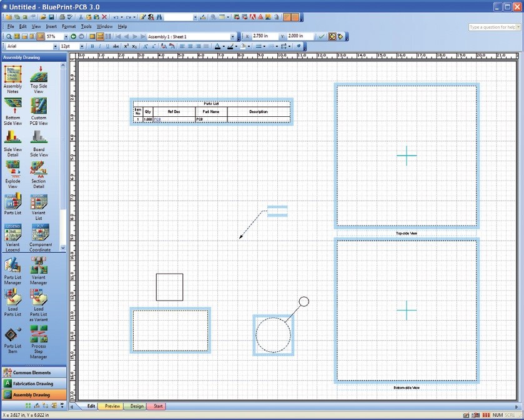Click the green checkmark apply icon

coord(322,36)
